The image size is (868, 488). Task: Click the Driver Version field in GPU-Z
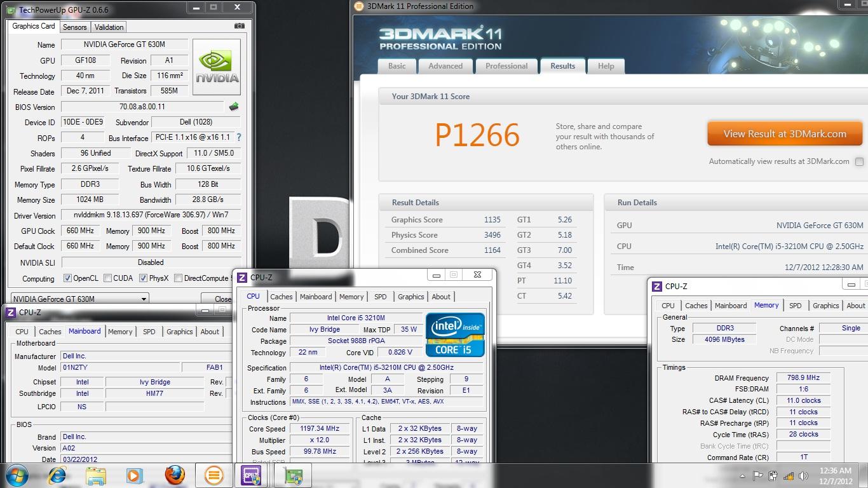click(151, 215)
